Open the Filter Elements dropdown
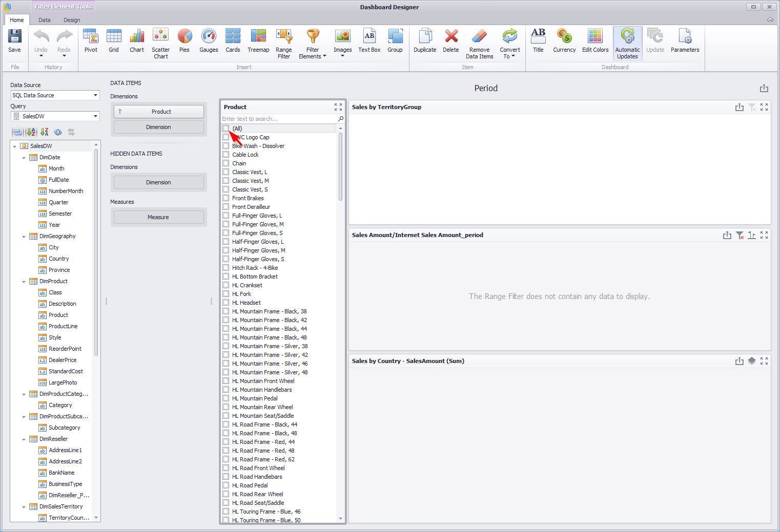This screenshot has width=780, height=532. [313, 44]
